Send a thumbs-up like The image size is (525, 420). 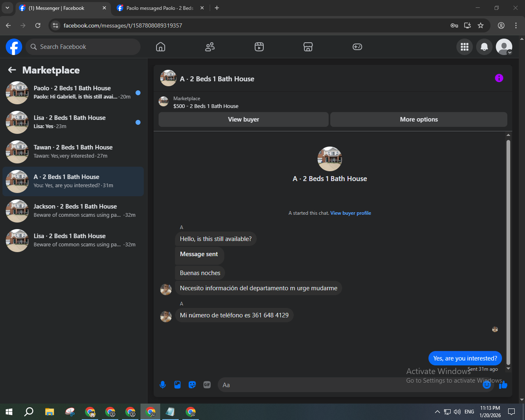click(x=503, y=385)
